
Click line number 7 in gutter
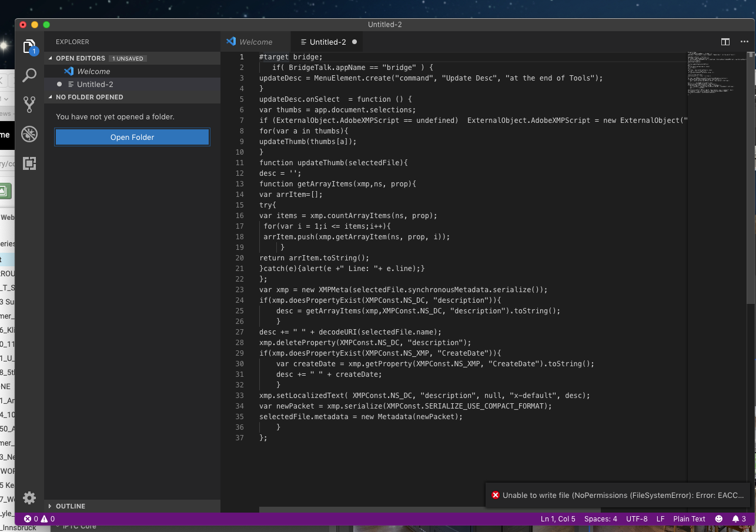pos(241,120)
